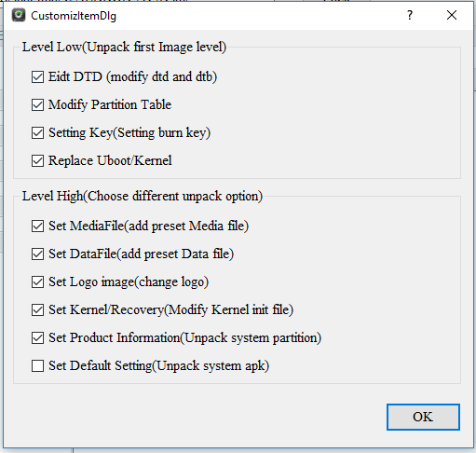
Task: Click the CustomizItemDlg title bar text
Action: pos(74,16)
